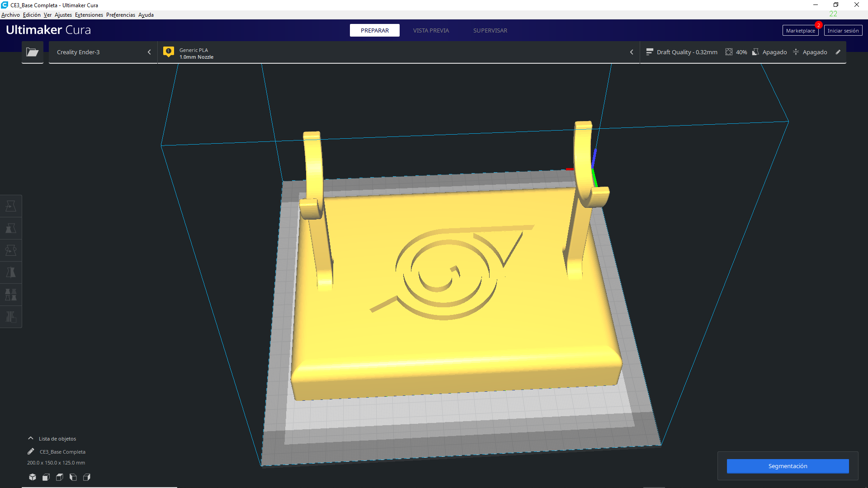This screenshot has height=488, width=868.
Task: Expand the Generic PLA material selector
Action: (398, 53)
